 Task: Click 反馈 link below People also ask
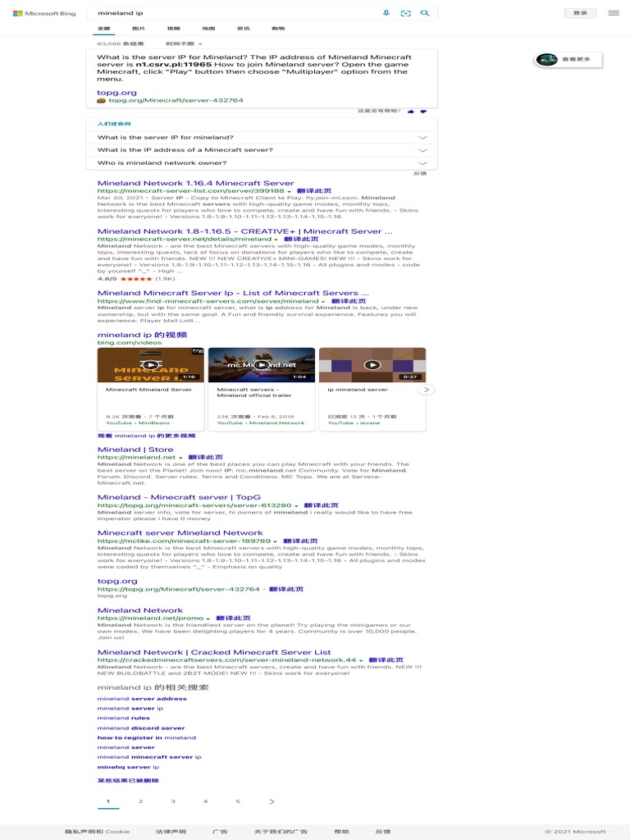pyautogui.click(x=420, y=174)
